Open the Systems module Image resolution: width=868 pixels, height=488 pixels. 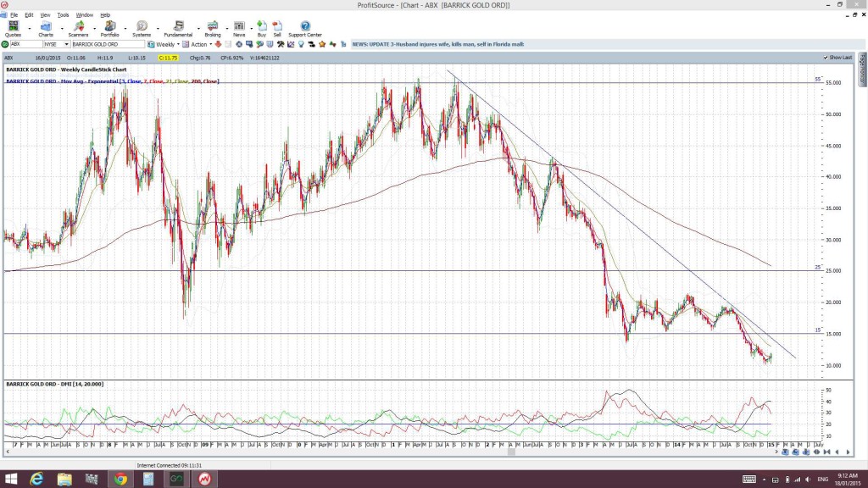(x=142, y=29)
